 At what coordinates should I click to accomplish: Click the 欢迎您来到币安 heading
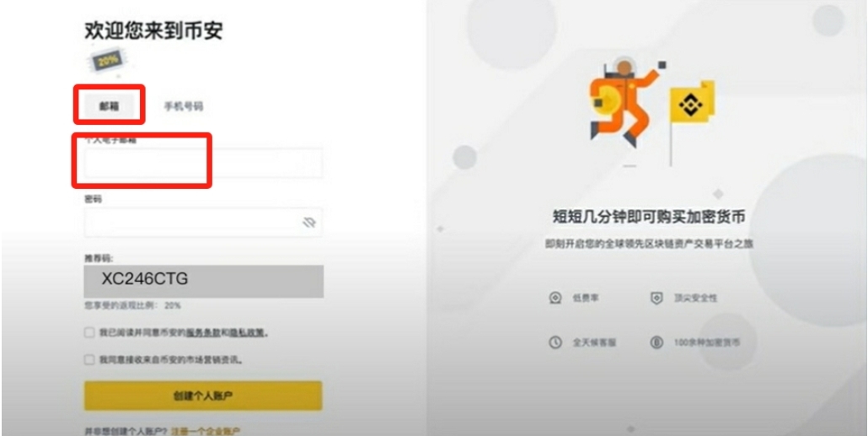tap(154, 30)
